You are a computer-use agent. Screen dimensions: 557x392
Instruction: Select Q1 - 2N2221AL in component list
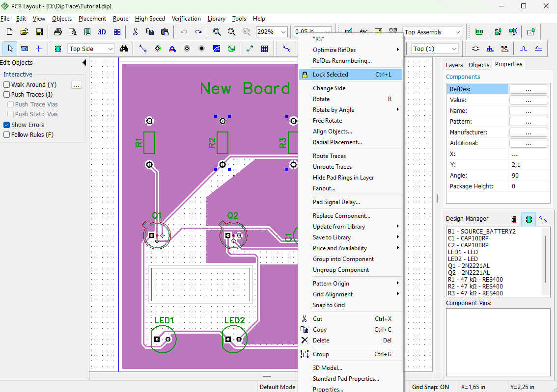tap(469, 266)
